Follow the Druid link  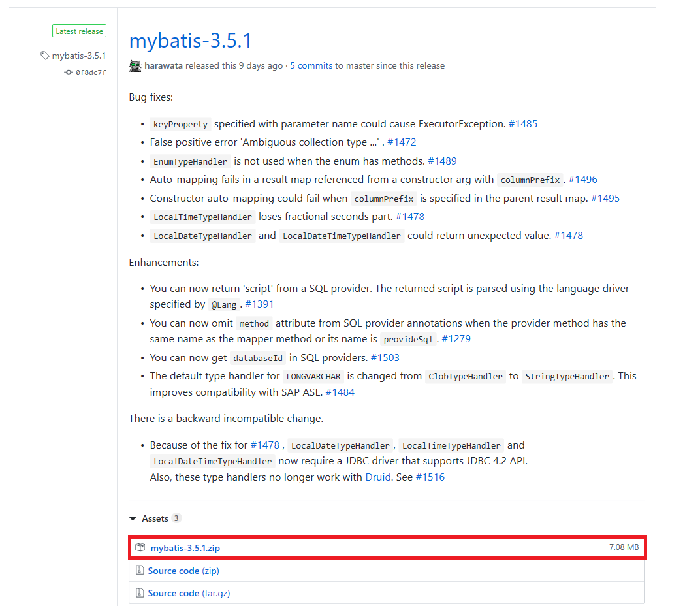pos(377,477)
